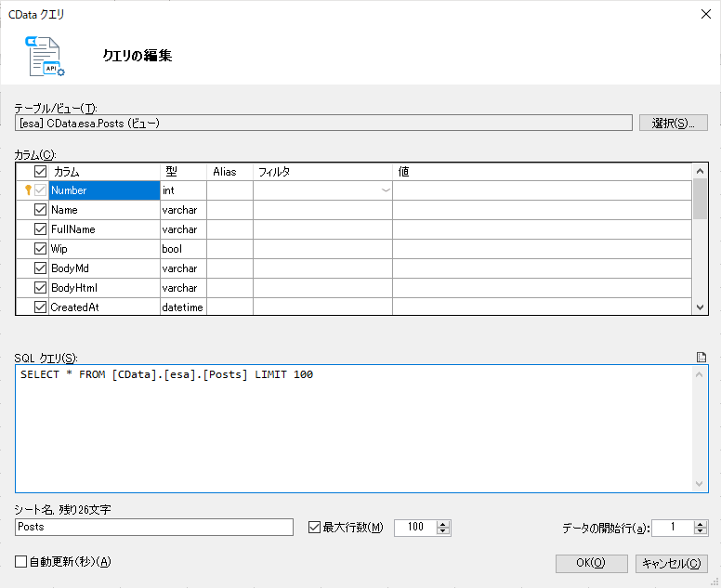Click the SQL query copy document icon
721x588 pixels.
point(701,357)
